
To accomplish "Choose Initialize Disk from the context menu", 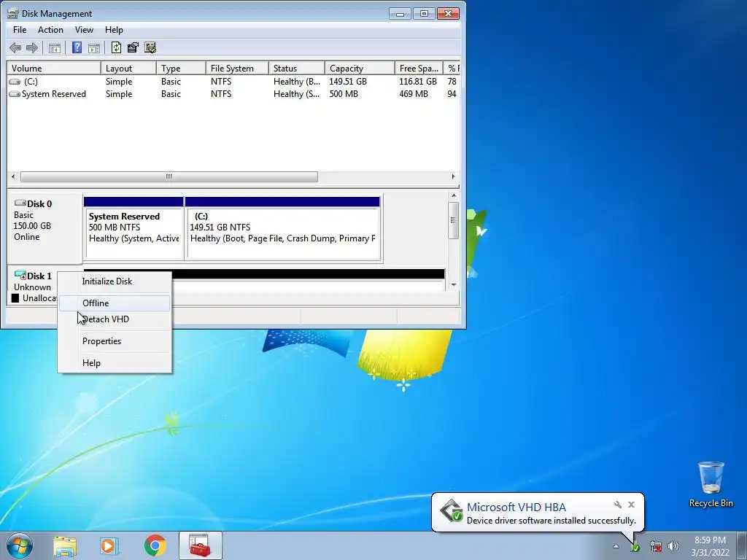I will pos(115,281).
